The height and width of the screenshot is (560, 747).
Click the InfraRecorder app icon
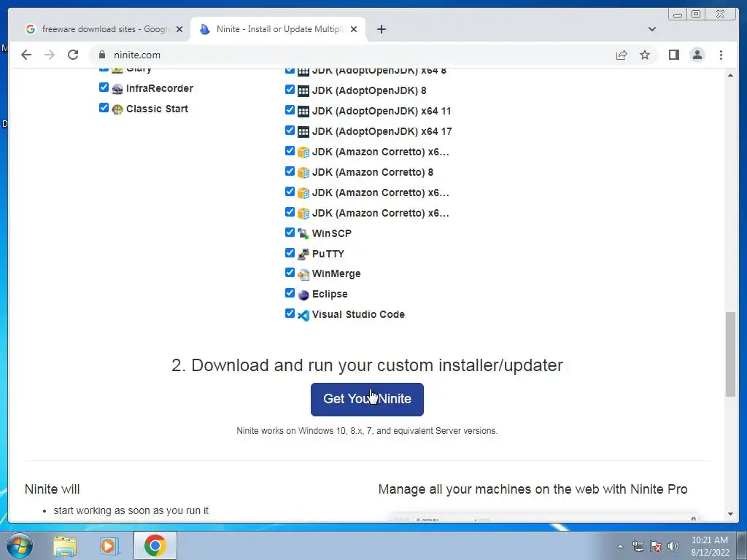click(x=117, y=89)
